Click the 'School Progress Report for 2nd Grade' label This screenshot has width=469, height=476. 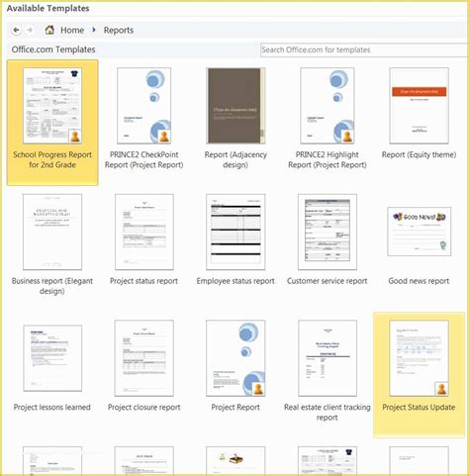pyautogui.click(x=52, y=159)
